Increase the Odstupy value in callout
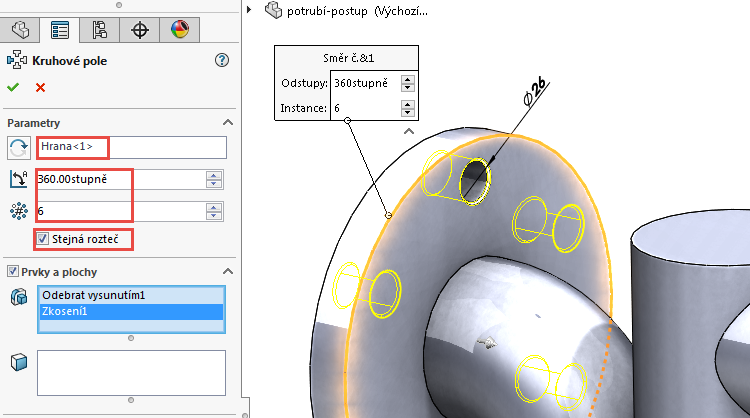 coord(408,79)
